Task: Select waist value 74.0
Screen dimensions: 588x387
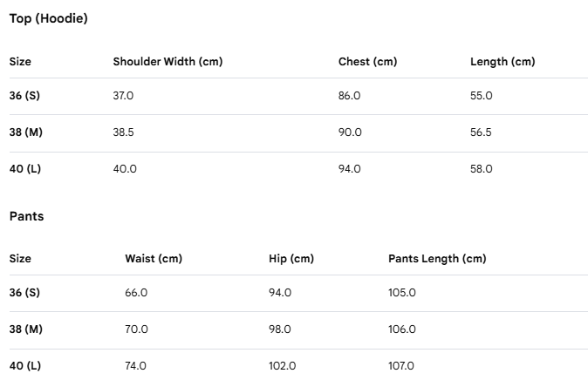Action: 135,366
